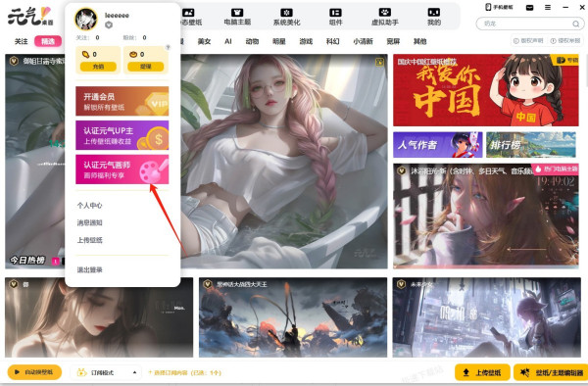Click the 版权声明 info icon
Image resolution: width=588 pixels, height=386 pixels.
[x=516, y=41]
